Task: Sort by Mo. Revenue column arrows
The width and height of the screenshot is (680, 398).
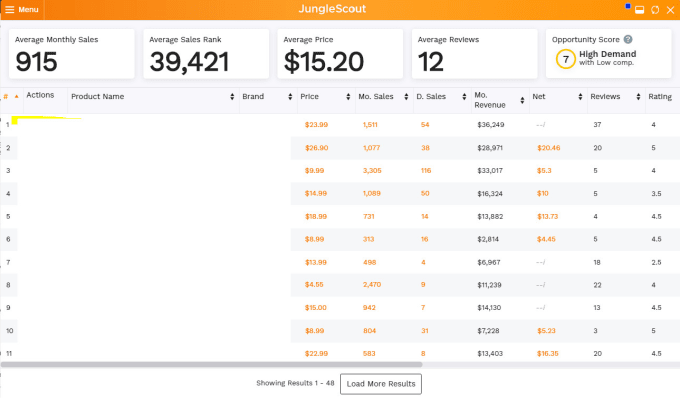Action: point(522,101)
